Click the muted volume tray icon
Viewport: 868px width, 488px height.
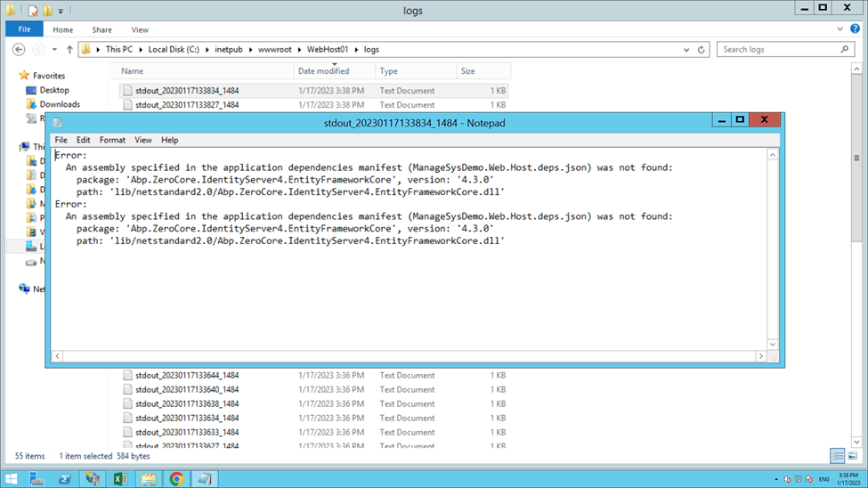point(787,479)
